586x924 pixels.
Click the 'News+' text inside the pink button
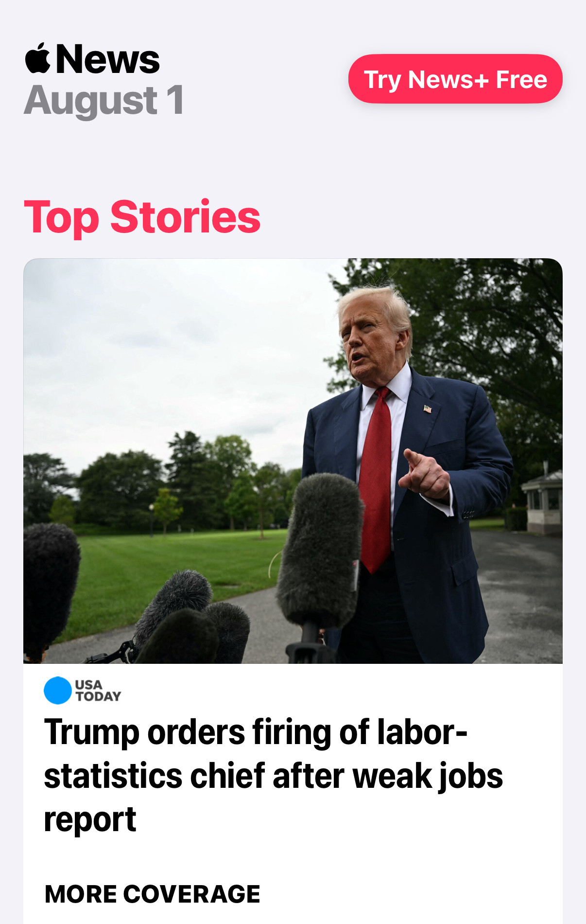click(x=448, y=79)
